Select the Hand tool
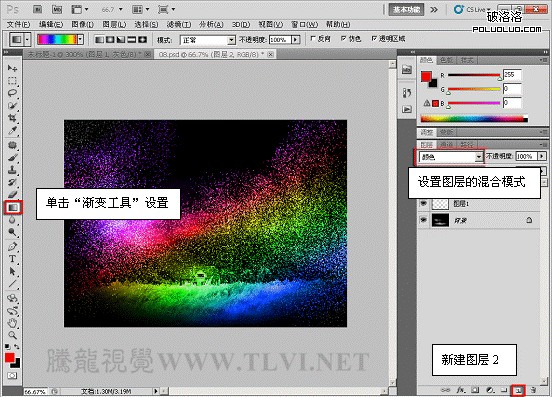The height and width of the screenshot is (397, 552). tap(13, 322)
